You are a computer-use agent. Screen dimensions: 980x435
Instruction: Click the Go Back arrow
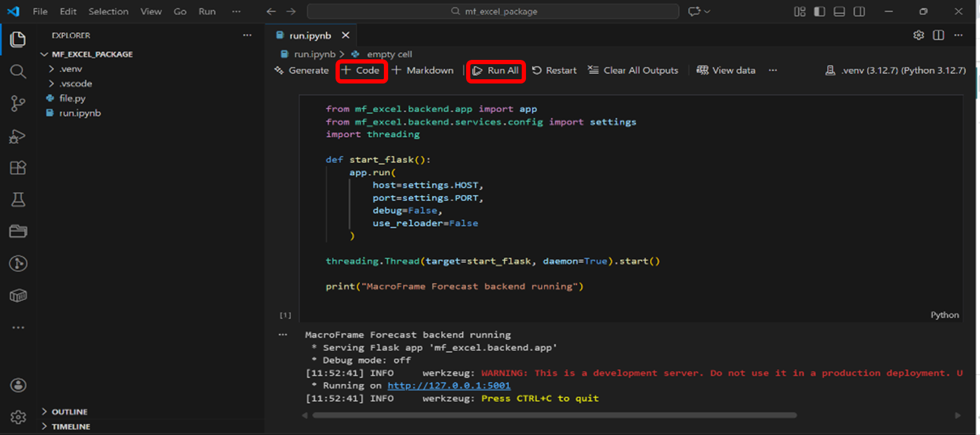[271, 11]
